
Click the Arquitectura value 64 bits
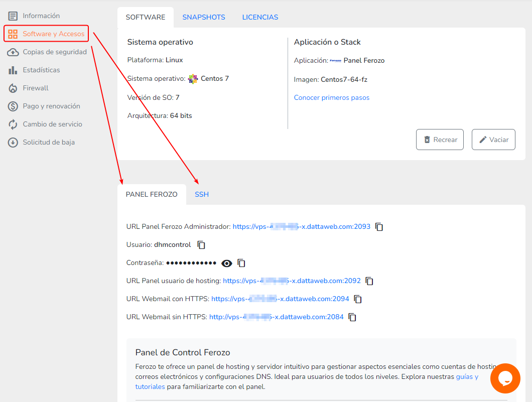coord(181,115)
